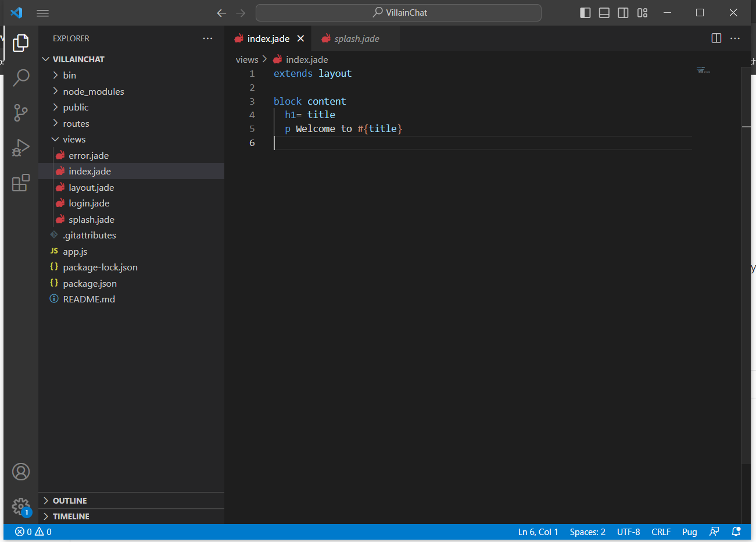
Task: Split the editor using the split icon
Action: pyautogui.click(x=715, y=38)
